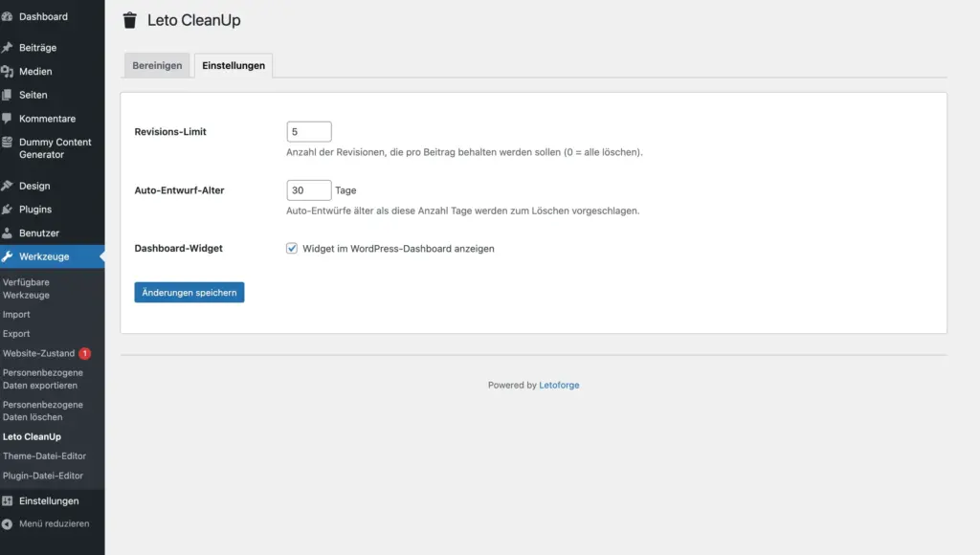Open Dummy Content Generator menu

pos(53,148)
